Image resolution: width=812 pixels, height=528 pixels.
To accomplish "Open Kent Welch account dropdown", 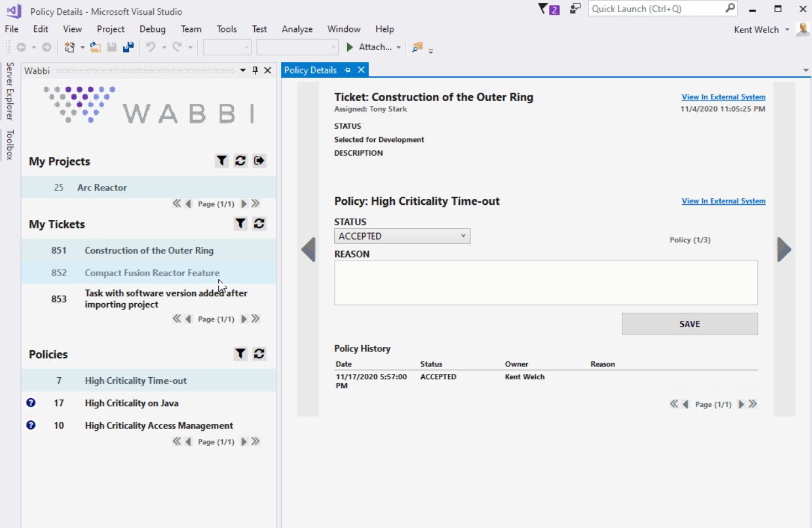I will click(x=787, y=30).
